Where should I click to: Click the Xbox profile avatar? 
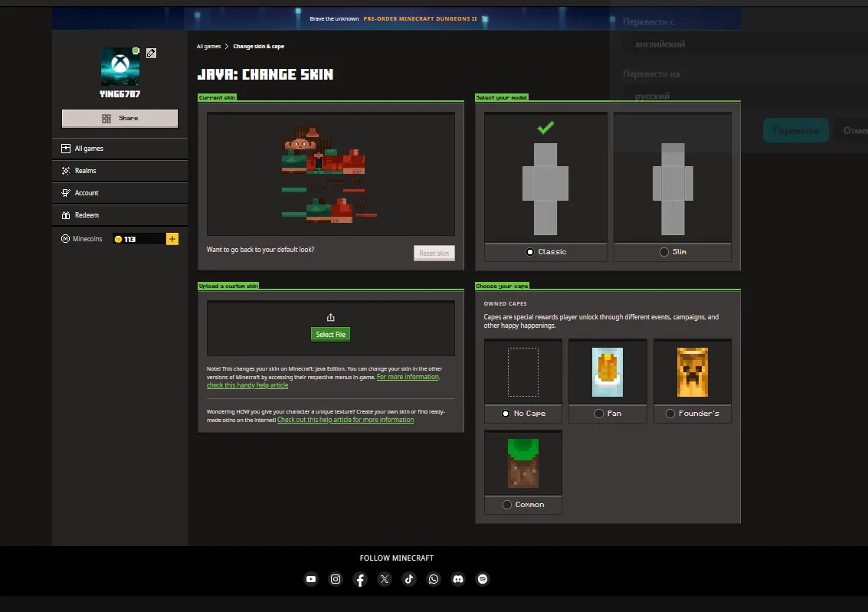click(x=120, y=67)
